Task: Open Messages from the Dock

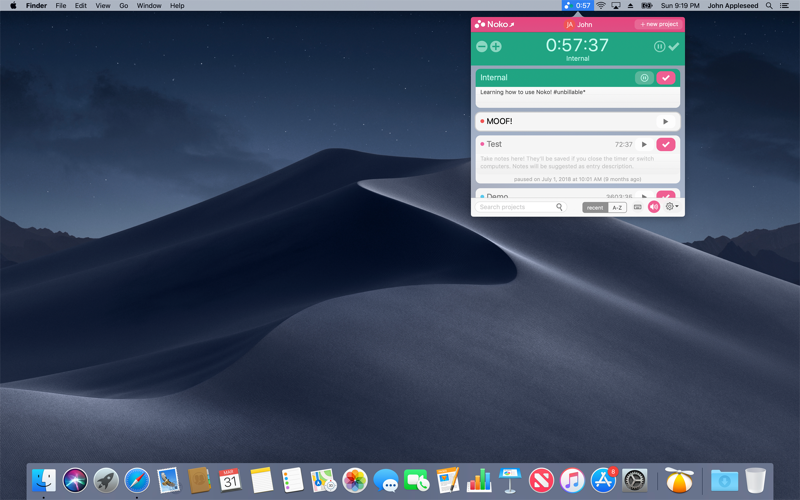Action: (386, 481)
